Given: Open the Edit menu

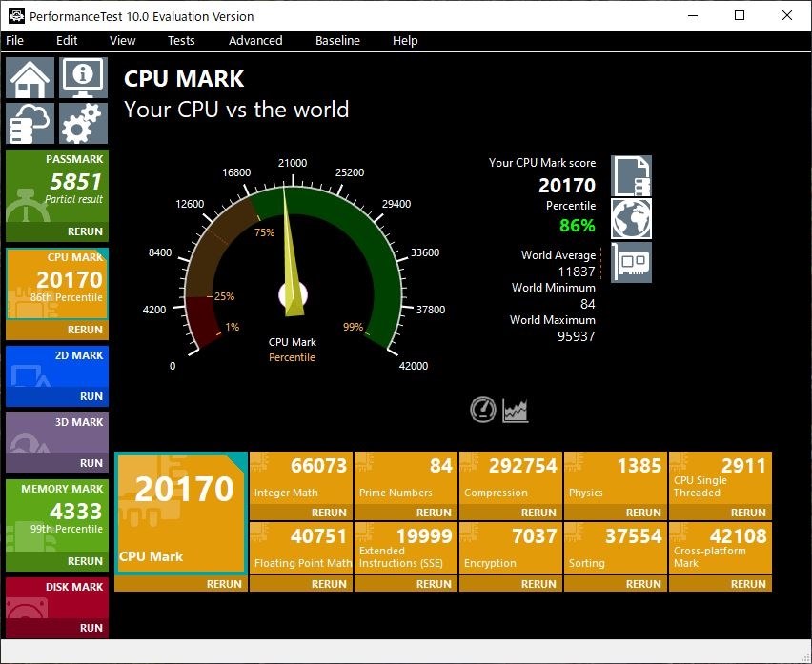Looking at the screenshot, I should click(67, 40).
